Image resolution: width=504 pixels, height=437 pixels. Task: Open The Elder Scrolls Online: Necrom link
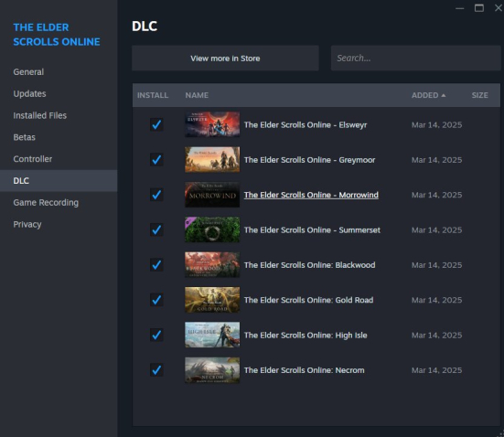click(304, 370)
